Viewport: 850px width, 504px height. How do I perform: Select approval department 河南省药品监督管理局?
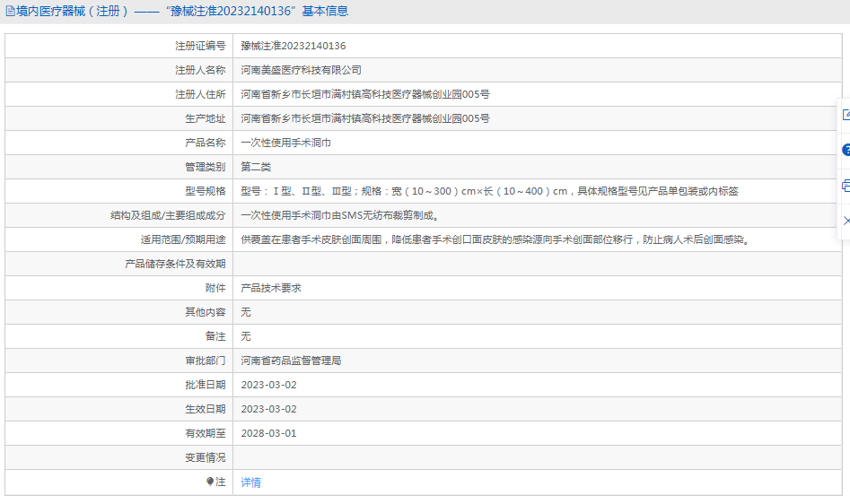click(291, 361)
